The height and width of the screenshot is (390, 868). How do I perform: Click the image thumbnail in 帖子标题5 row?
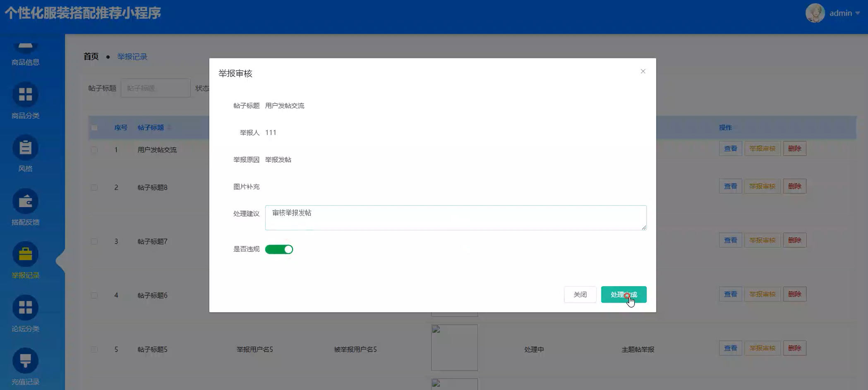454,347
